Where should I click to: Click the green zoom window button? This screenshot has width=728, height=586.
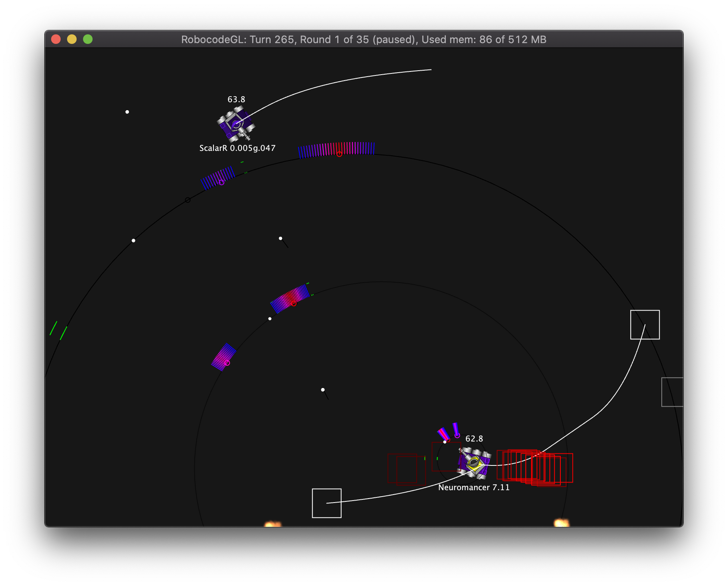[x=88, y=39]
